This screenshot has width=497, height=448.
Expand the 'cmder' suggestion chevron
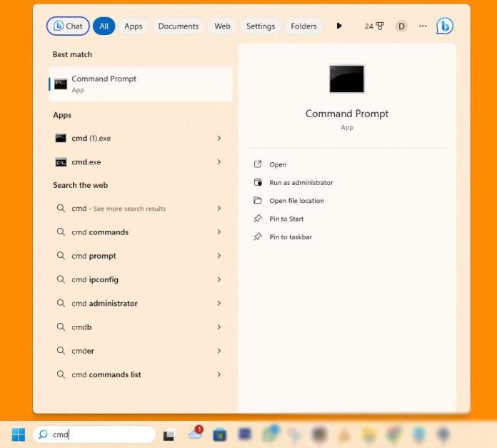click(x=219, y=351)
